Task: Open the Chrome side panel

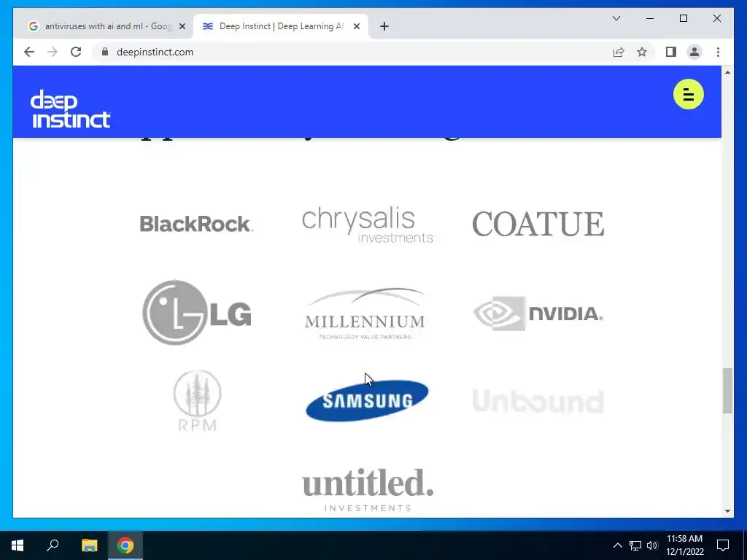Action: click(671, 52)
